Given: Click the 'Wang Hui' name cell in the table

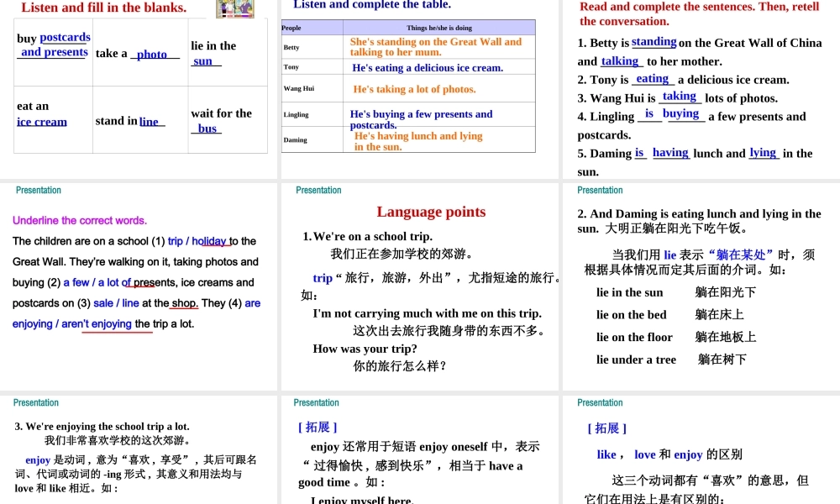Looking at the screenshot, I should coord(312,88).
